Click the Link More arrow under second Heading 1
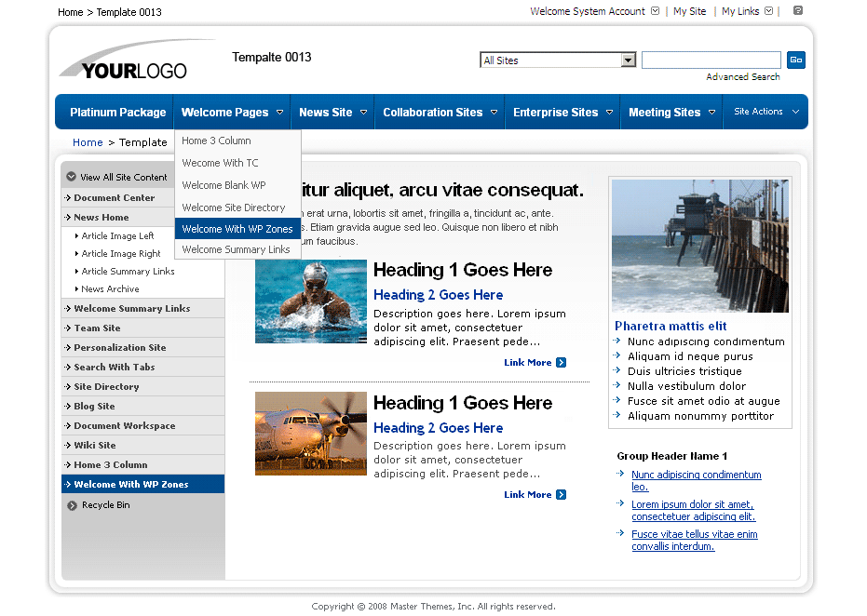Screen dimensions: 867x616 click(560, 494)
